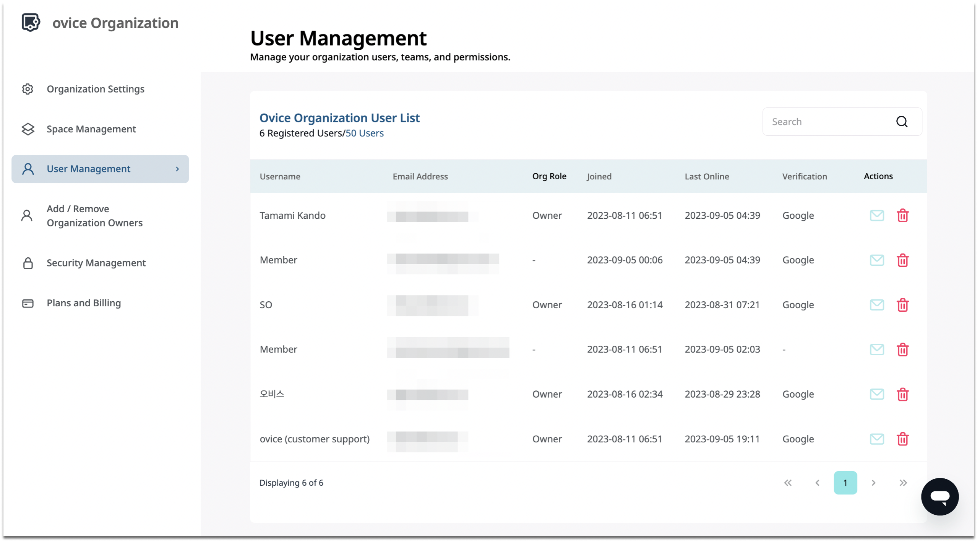Delete user SO

[x=902, y=305]
